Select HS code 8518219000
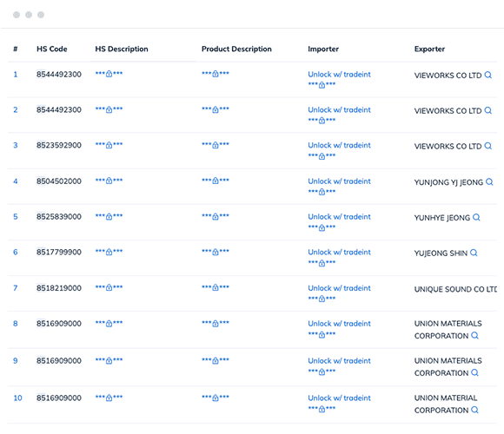The width and height of the screenshot is (504, 434). pos(59,288)
